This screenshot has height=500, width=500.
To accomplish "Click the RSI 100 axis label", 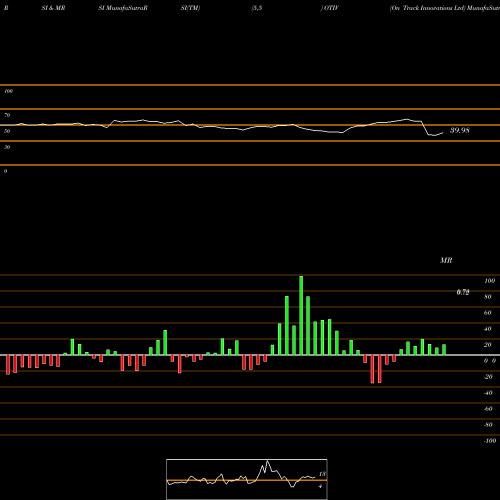I will tap(8, 91).
